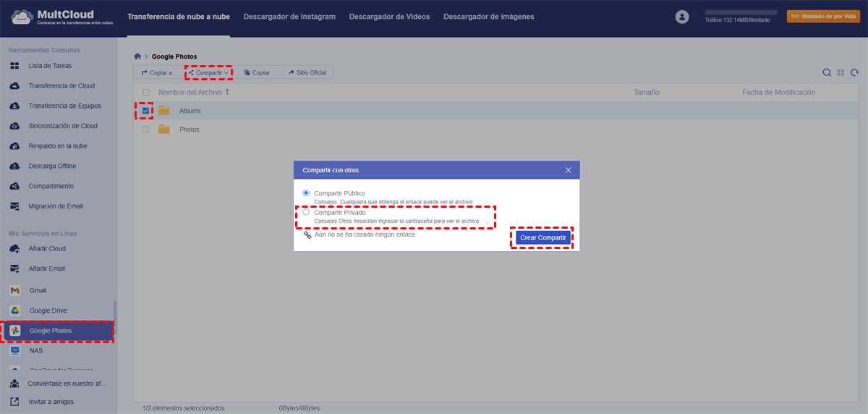Image resolution: width=868 pixels, height=414 pixels.
Task: Open Sincronización de Cloud tool
Action: coord(63,126)
